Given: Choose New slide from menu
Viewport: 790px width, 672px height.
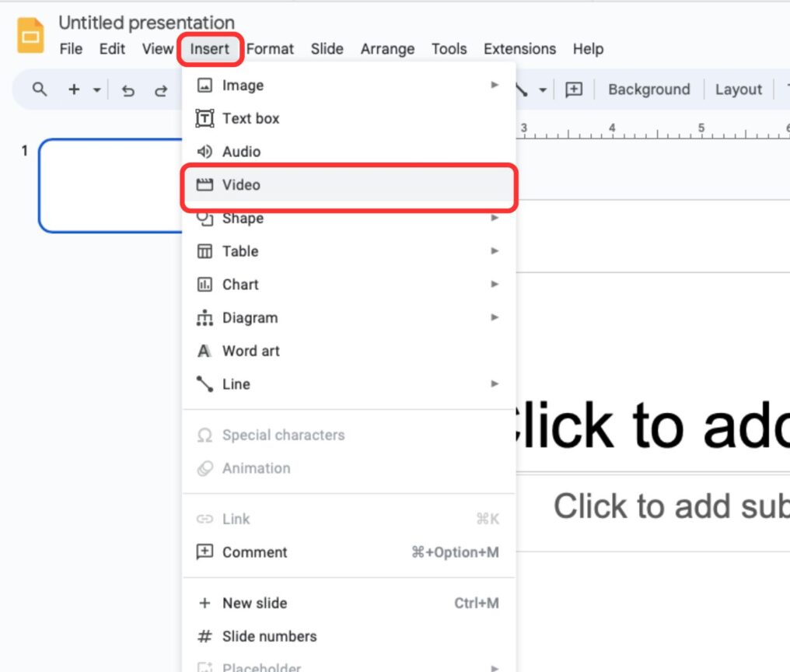Looking at the screenshot, I should pos(348,603).
